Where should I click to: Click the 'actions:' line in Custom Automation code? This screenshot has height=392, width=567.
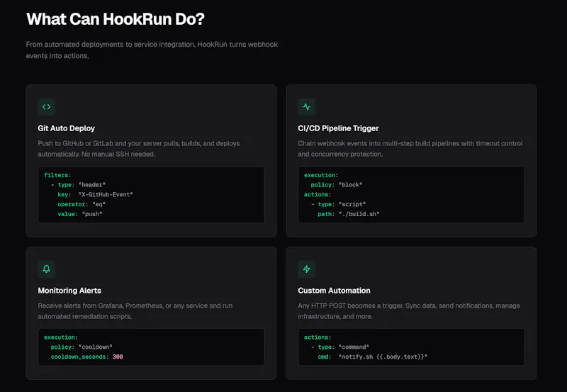coord(318,337)
